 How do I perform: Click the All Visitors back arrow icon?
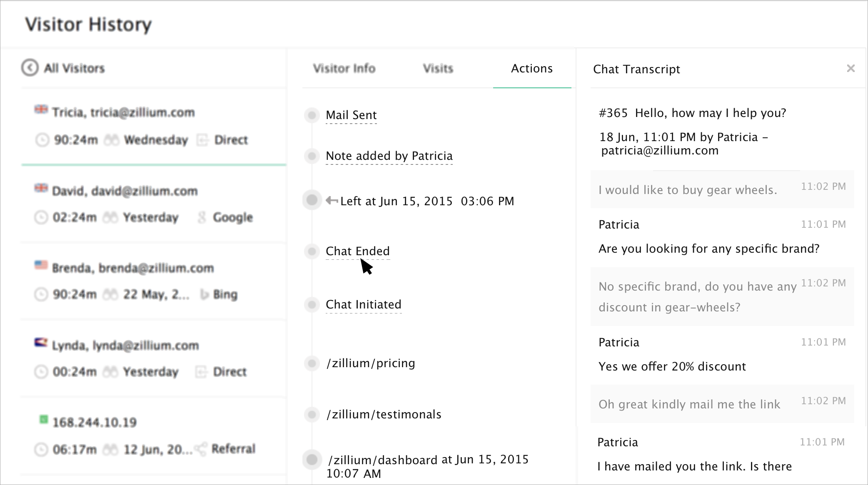(x=30, y=68)
